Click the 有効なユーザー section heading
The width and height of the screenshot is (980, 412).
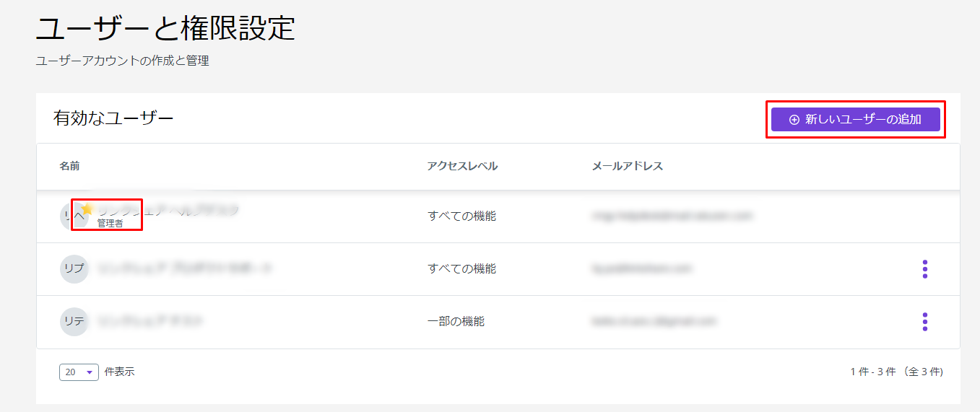coord(113,118)
